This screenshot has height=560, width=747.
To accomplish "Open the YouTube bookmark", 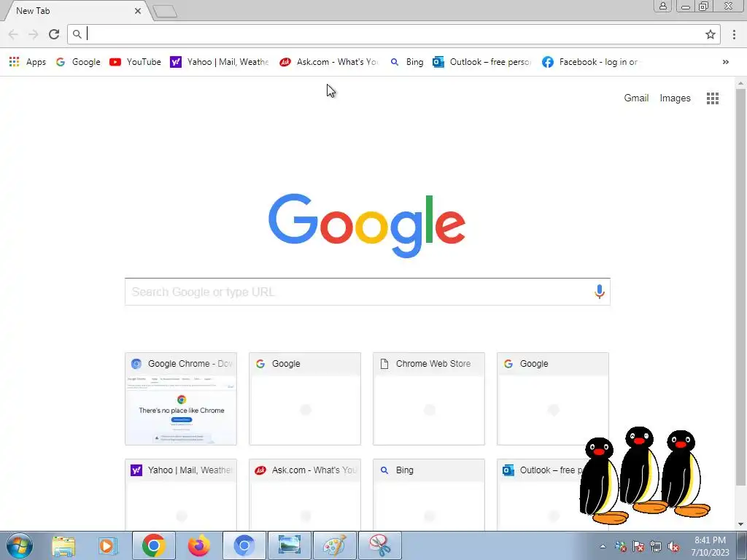I will click(x=135, y=62).
